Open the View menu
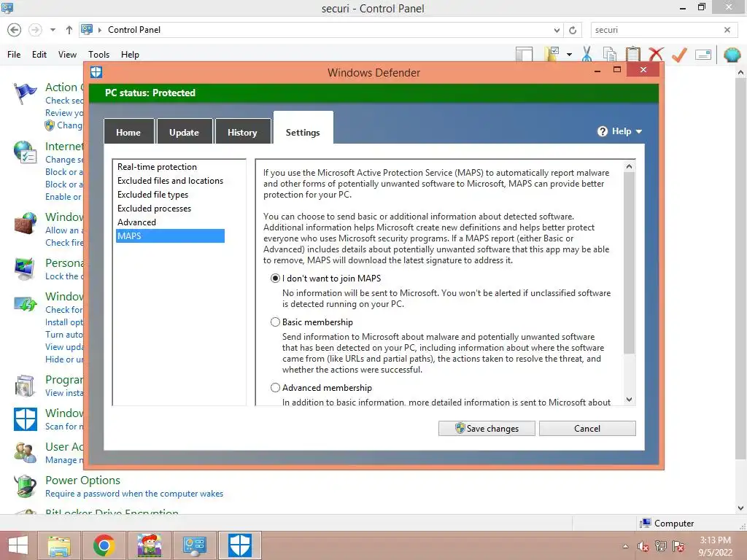 [x=67, y=54]
